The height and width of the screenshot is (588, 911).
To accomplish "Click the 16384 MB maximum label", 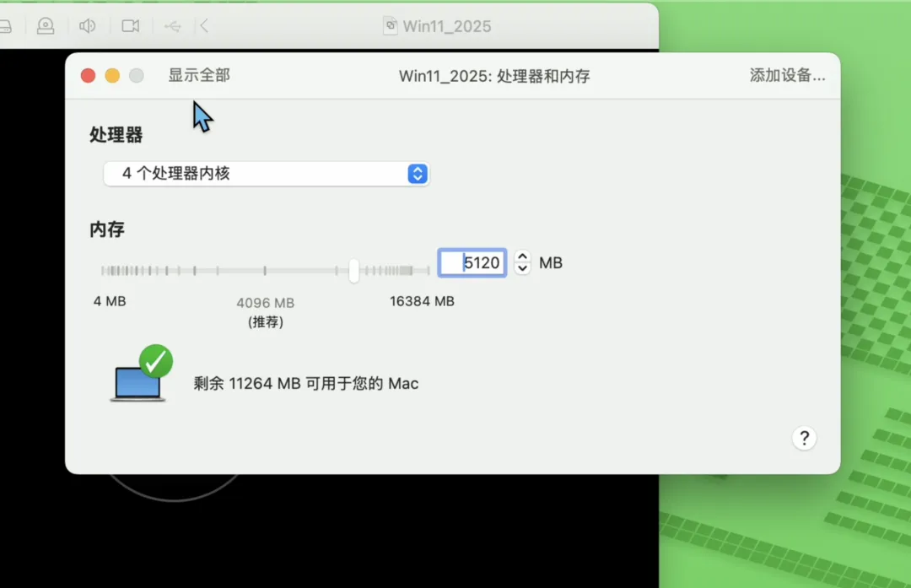I will tap(422, 301).
